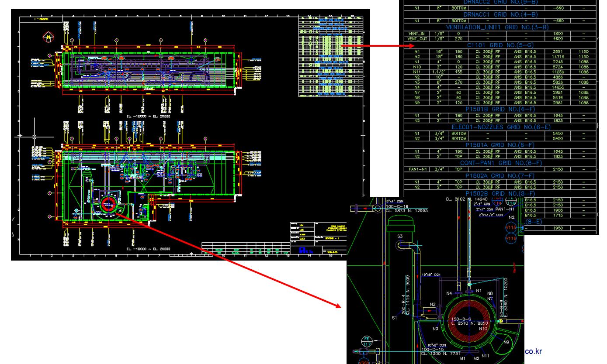
Task: Click the '1715' value in the P1502B table
Action: tap(557, 215)
